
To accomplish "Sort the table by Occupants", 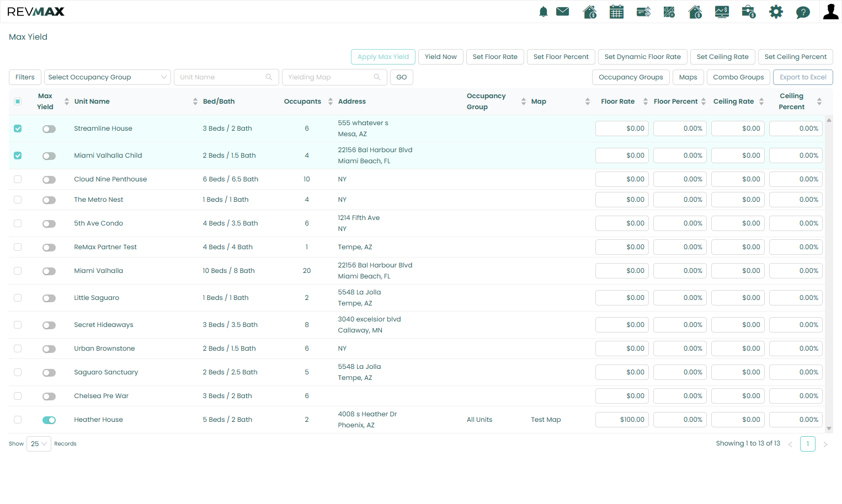I will [x=331, y=101].
